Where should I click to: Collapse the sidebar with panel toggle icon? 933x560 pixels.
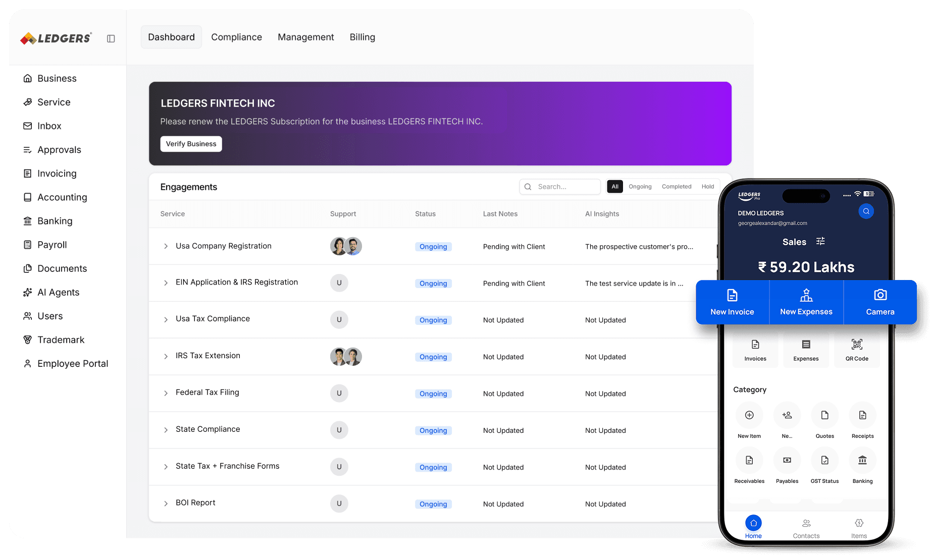[111, 38]
